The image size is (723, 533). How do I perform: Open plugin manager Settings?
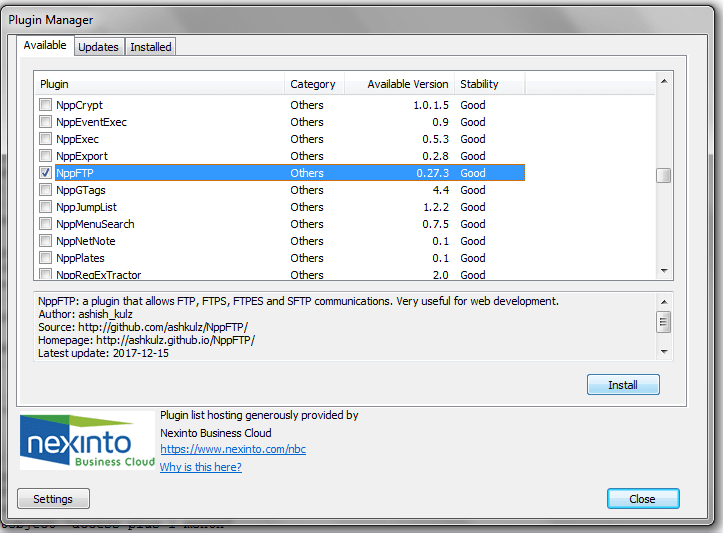pyautogui.click(x=53, y=499)
